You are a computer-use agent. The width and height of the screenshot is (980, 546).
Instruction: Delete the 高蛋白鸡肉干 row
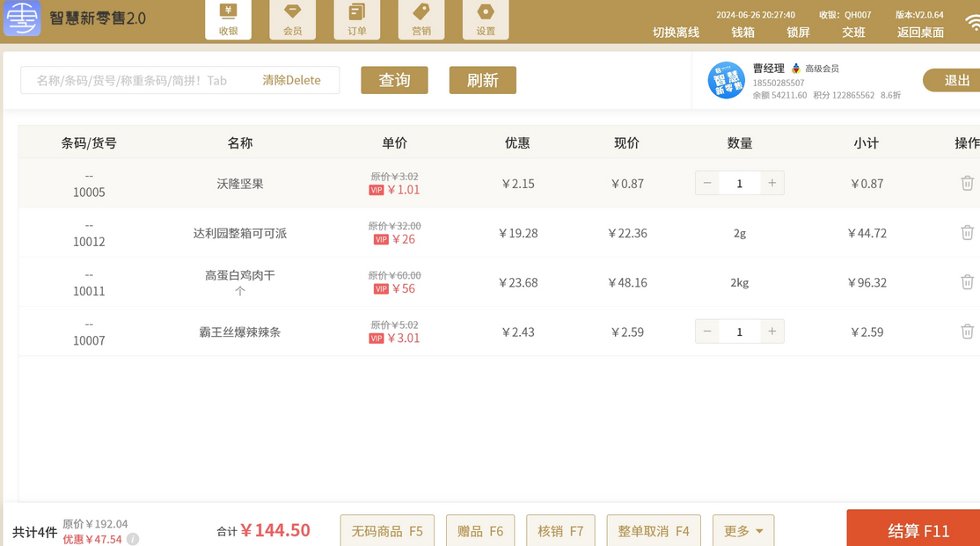click(x=967, y=281)
